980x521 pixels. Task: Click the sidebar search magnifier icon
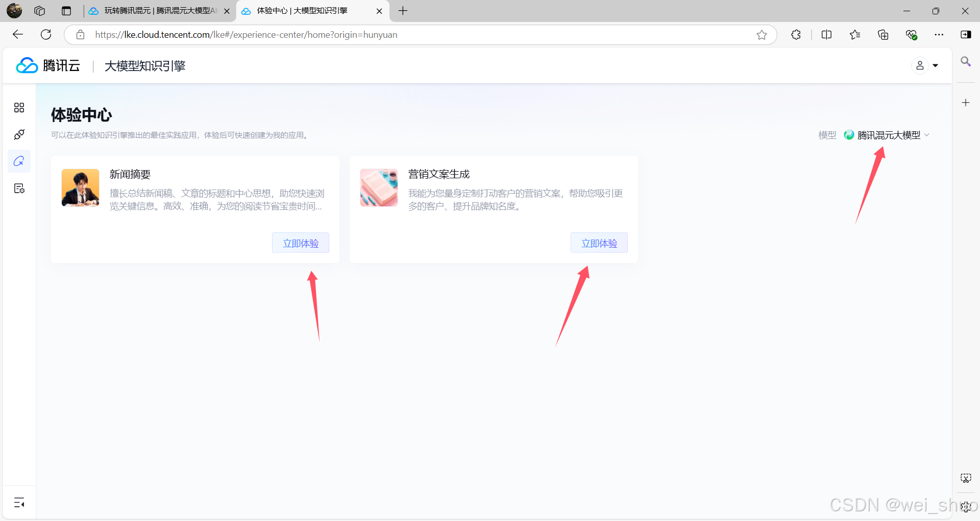coord(966,62)
